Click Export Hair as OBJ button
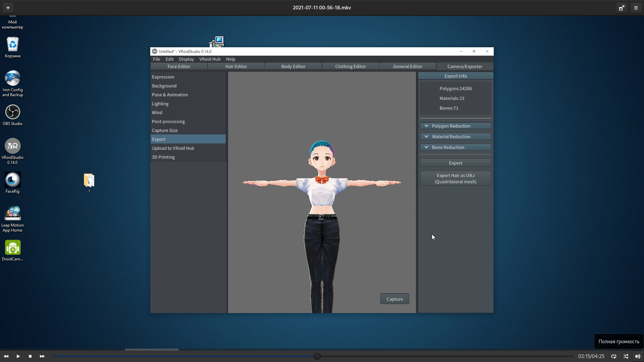The width and height of the screenshot is (644, 362). 455,179
